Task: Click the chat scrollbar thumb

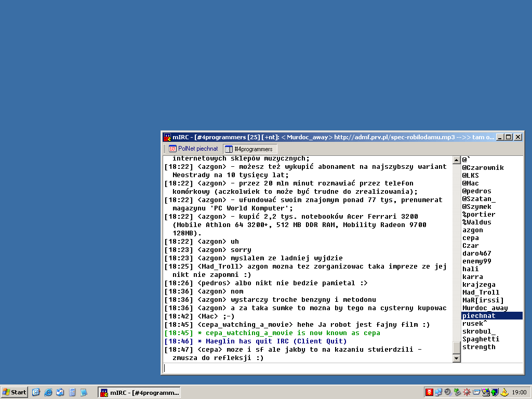Action: (456, 348)
